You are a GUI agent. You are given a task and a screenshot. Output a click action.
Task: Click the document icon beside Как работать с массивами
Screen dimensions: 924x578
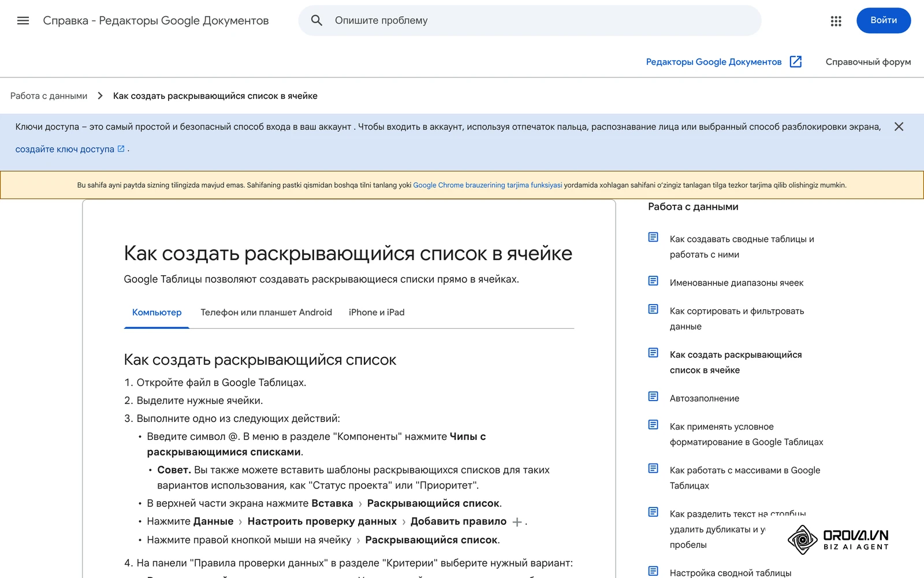pyautogui.click(x=653, y=468)
